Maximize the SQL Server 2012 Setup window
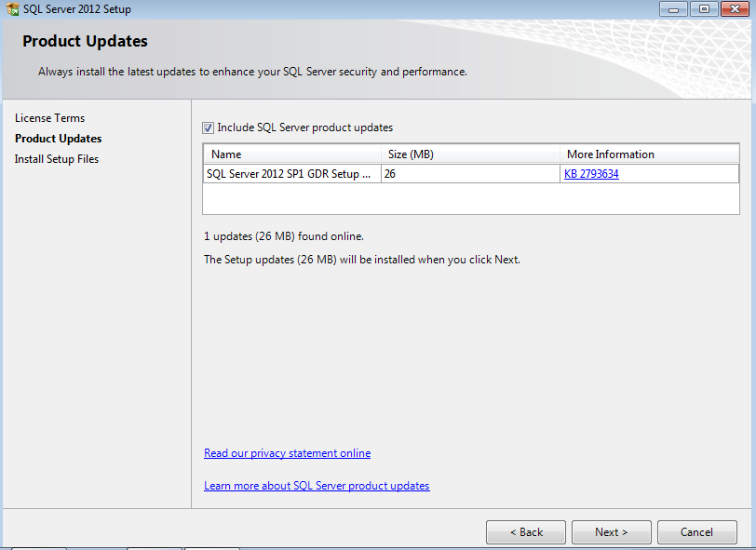The height and width of the screenshot is (550, 756). click(703, 9)
